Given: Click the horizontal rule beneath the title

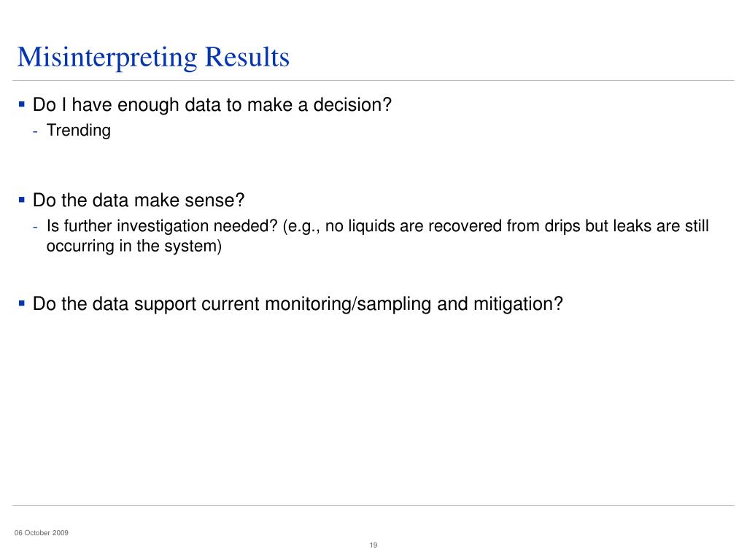Looking at the screenshot, I should coord(373,80).
